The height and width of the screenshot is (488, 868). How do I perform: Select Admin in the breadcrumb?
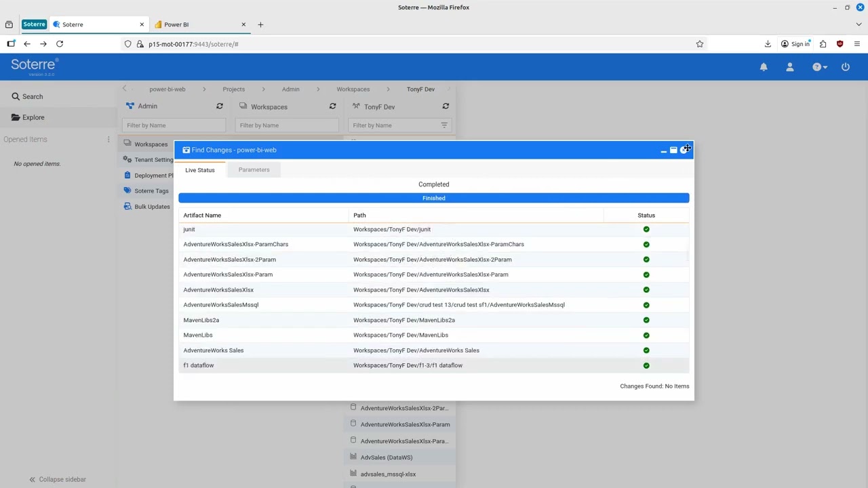coord(291,89)
